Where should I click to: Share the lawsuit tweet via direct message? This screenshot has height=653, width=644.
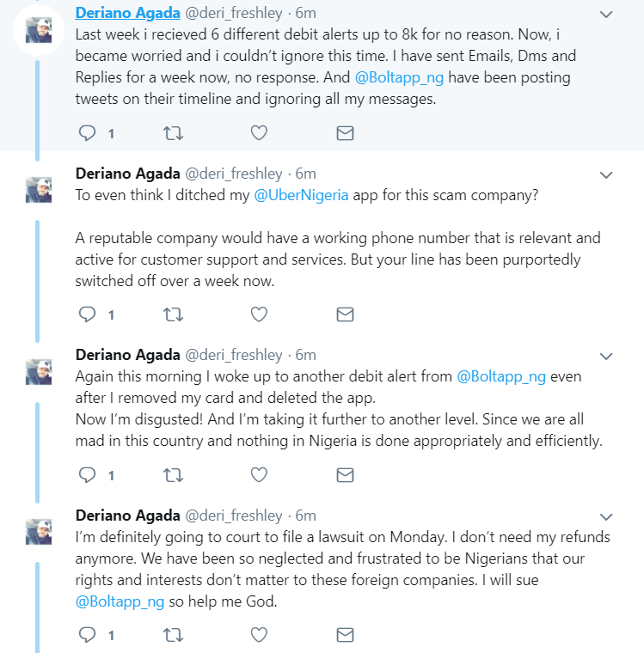click(x=344, y=635)
